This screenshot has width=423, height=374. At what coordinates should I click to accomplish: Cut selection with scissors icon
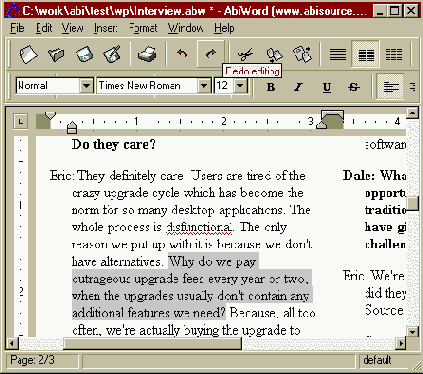click(246, 54)
